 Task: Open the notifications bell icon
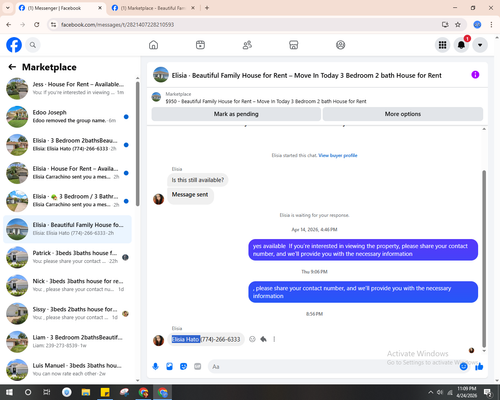[x=461, y=45]
